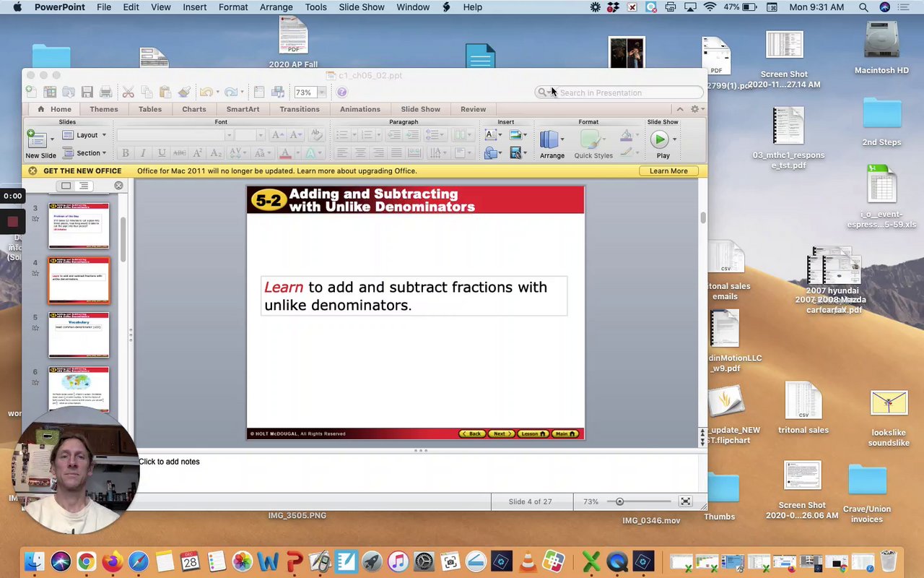Image resolution: width=924 pixels, height=578 pixels.
Task: Click the Clear Formatting icon
Action: click(315, 135)
